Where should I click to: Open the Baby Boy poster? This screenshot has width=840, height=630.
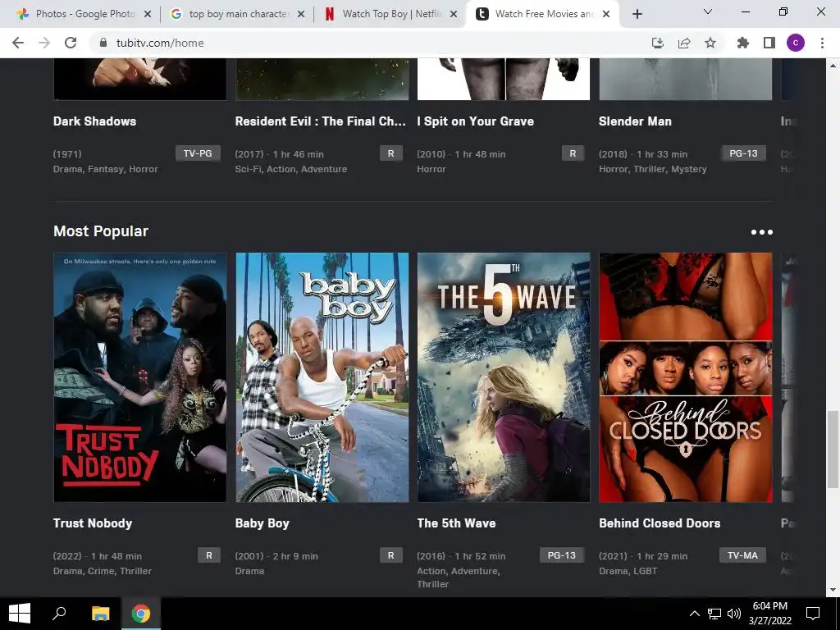tap(322, 377)
